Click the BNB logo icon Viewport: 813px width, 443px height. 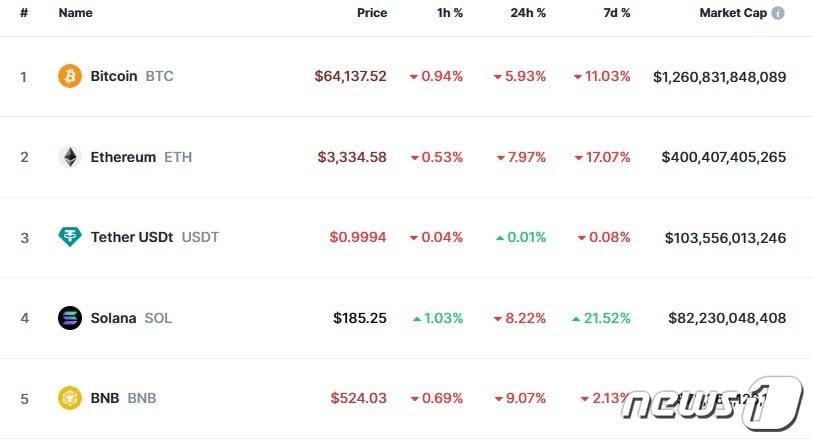69,398
